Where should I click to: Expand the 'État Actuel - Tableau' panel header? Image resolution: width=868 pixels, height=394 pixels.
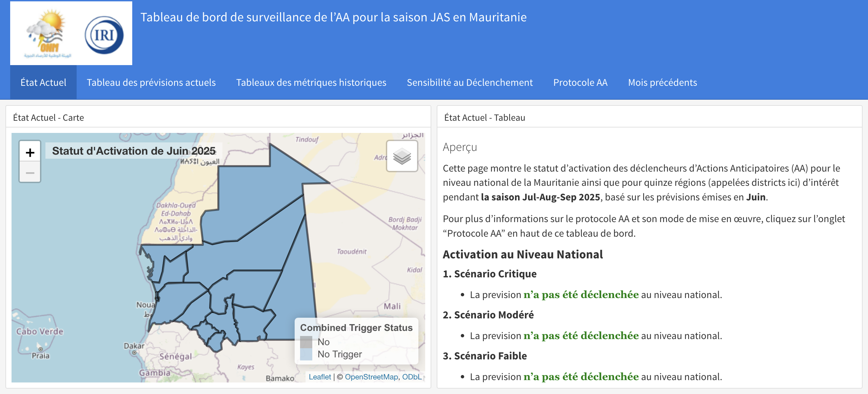[x=484, y=118]
